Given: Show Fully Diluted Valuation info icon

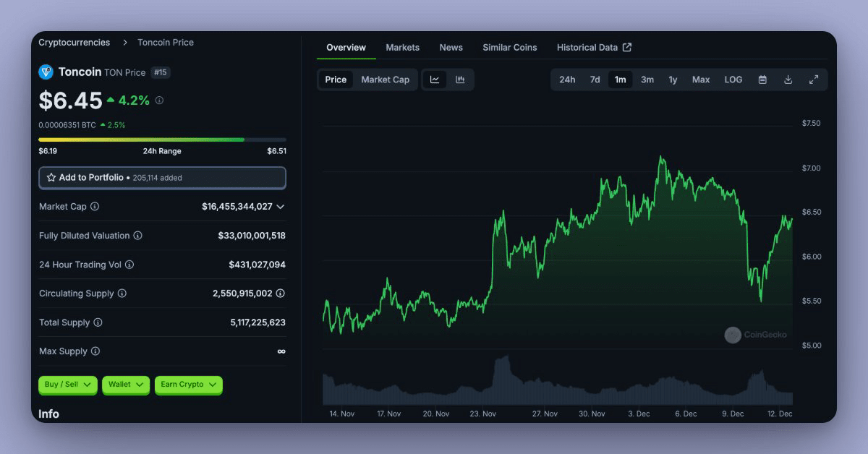Looking at the screenshot, I should 137,236.
